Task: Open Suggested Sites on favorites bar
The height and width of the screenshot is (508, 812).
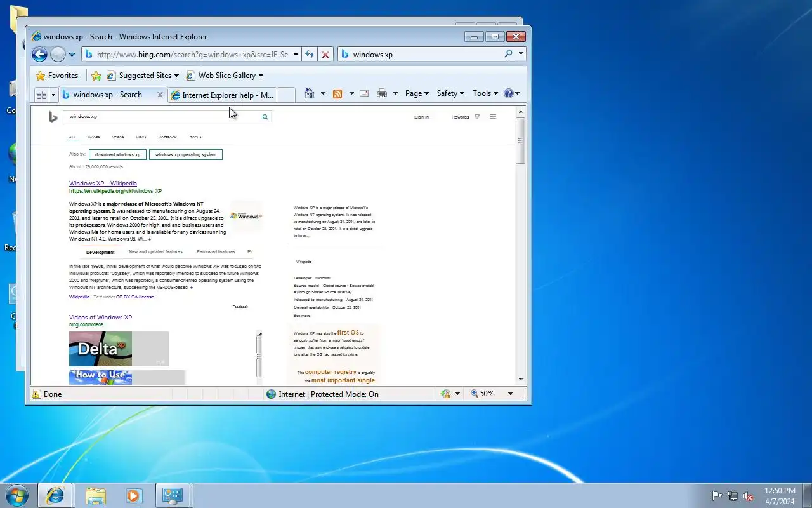Action: point(143,76)
